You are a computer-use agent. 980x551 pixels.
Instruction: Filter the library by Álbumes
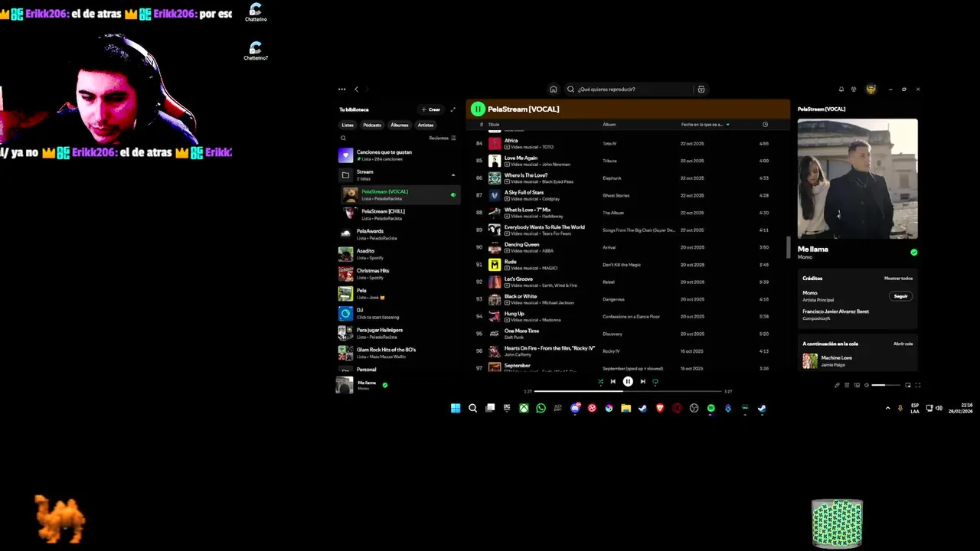click(400, 125)
